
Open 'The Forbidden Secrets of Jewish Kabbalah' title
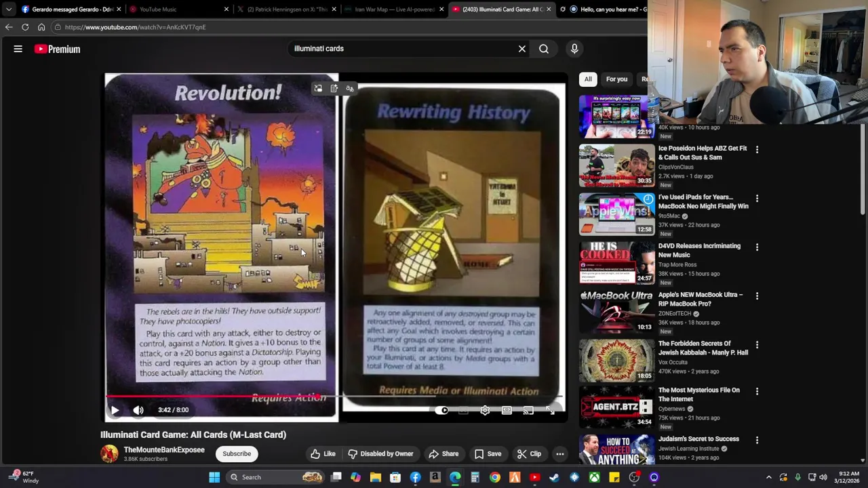(x=703, y=348)
